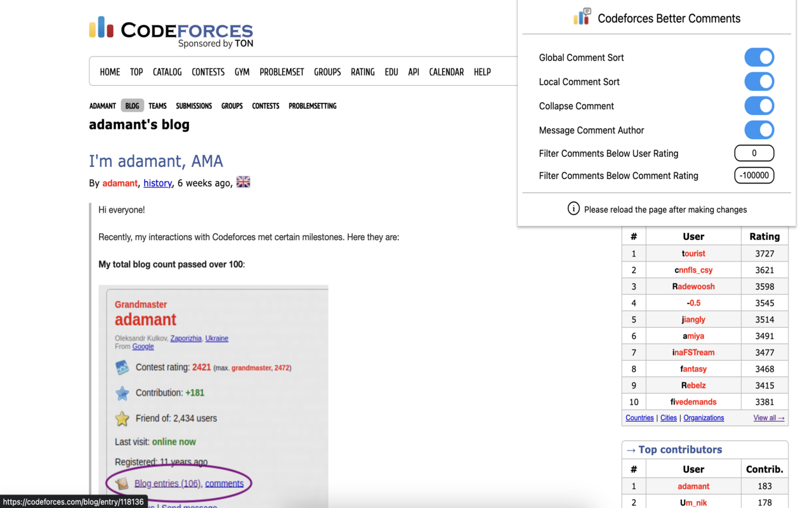Click the scroll icon next to Blog entries
The height and width of the screenshot is (508, 812).
pos(121,483)
